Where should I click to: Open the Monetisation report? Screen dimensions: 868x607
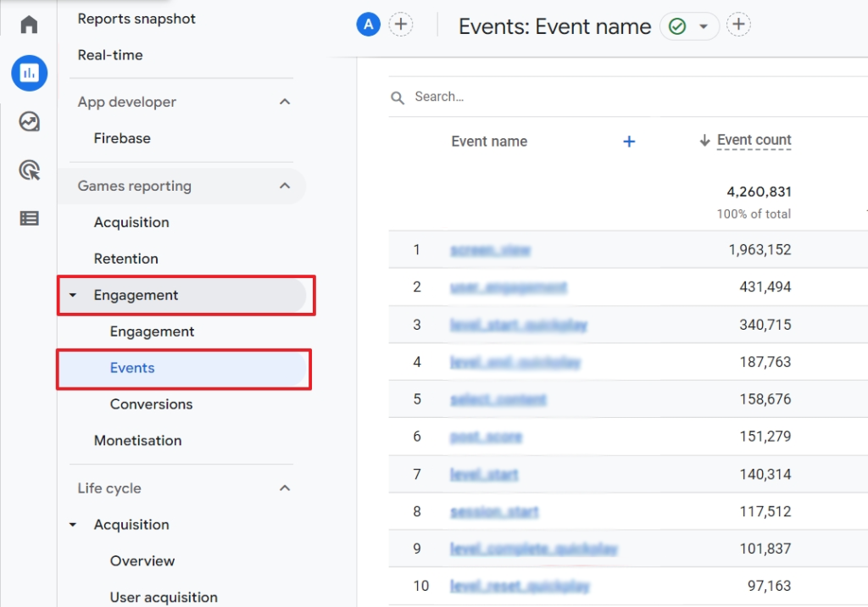[137, 441]
